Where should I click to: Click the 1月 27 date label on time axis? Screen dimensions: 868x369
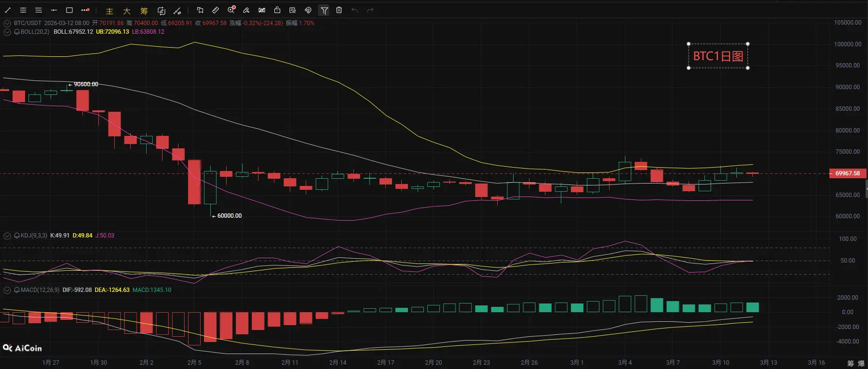51,363
